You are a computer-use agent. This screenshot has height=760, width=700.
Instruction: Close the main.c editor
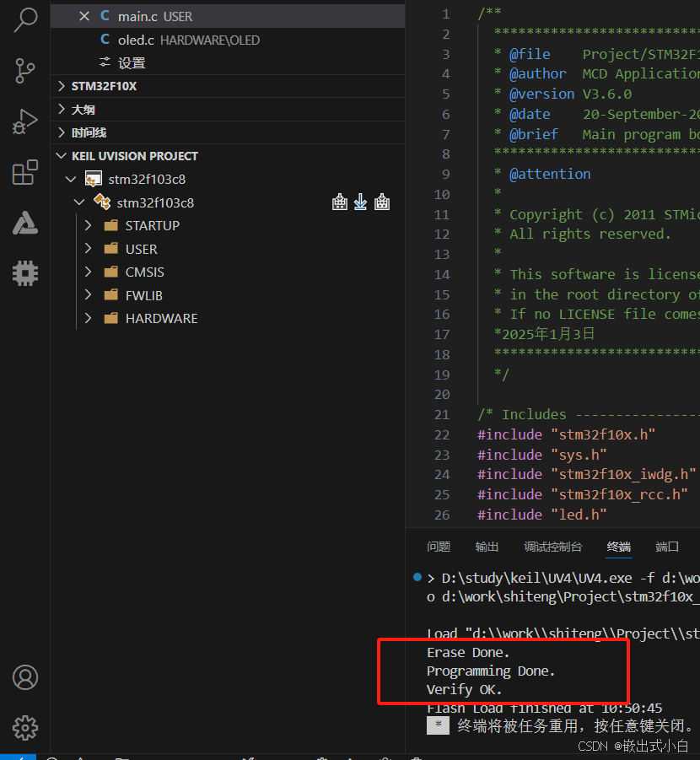(x=84, y=16)
